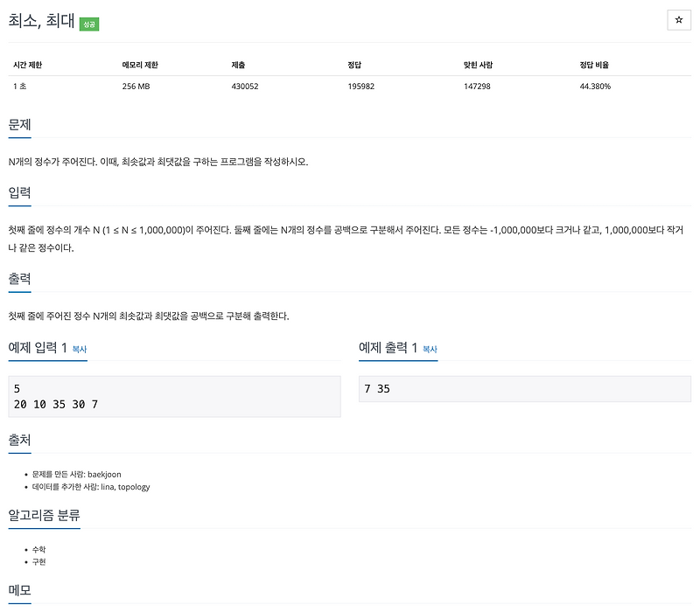Open the 출처 section header link
The width and height of the screenshot is (700, 612).
tap(19, 441)
